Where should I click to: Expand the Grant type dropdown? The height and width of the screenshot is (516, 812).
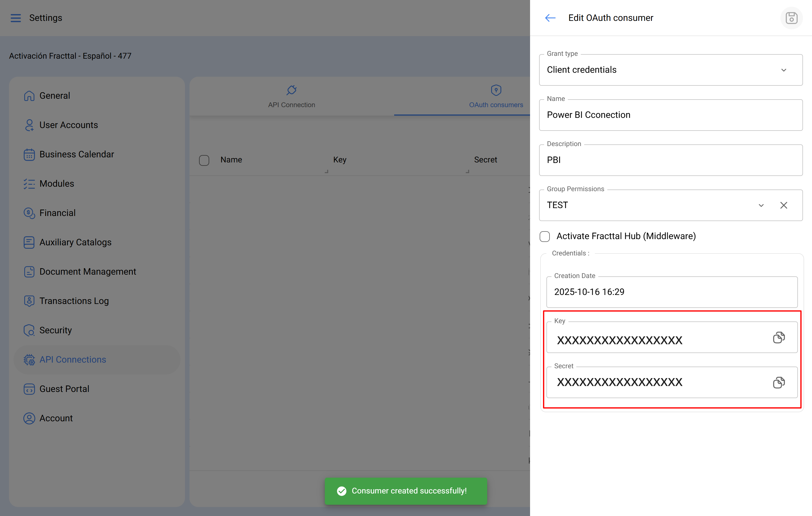[783, 70]
